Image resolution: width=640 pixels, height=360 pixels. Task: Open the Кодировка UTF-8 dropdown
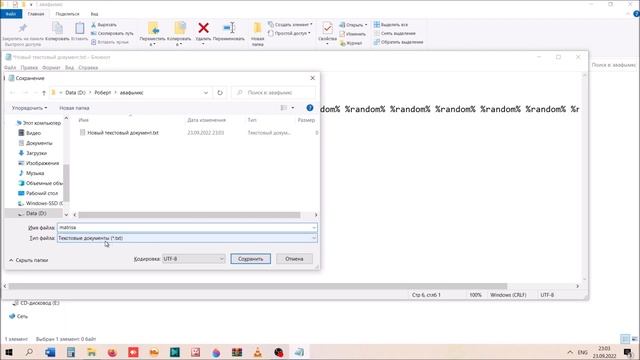(x=193, y=259)
